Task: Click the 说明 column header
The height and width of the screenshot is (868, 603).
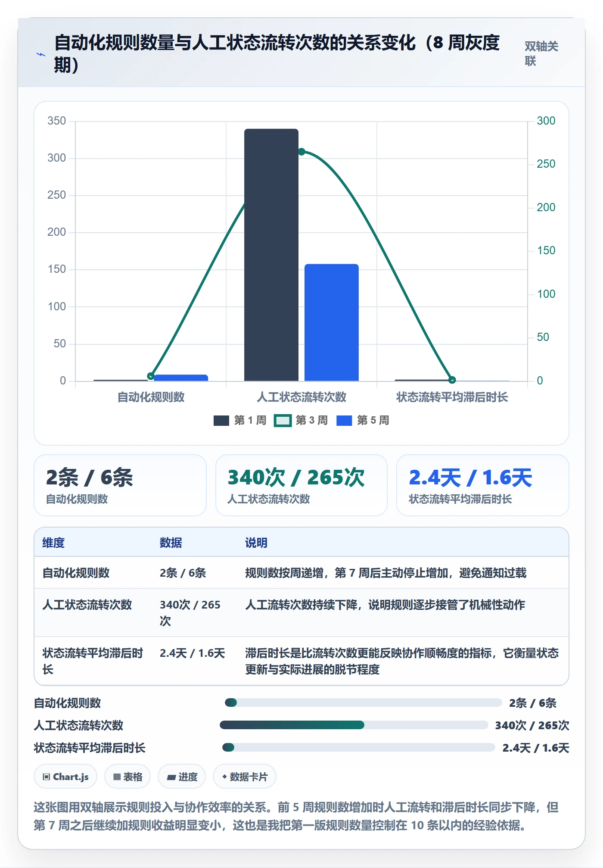Action: tap(256, 543)
